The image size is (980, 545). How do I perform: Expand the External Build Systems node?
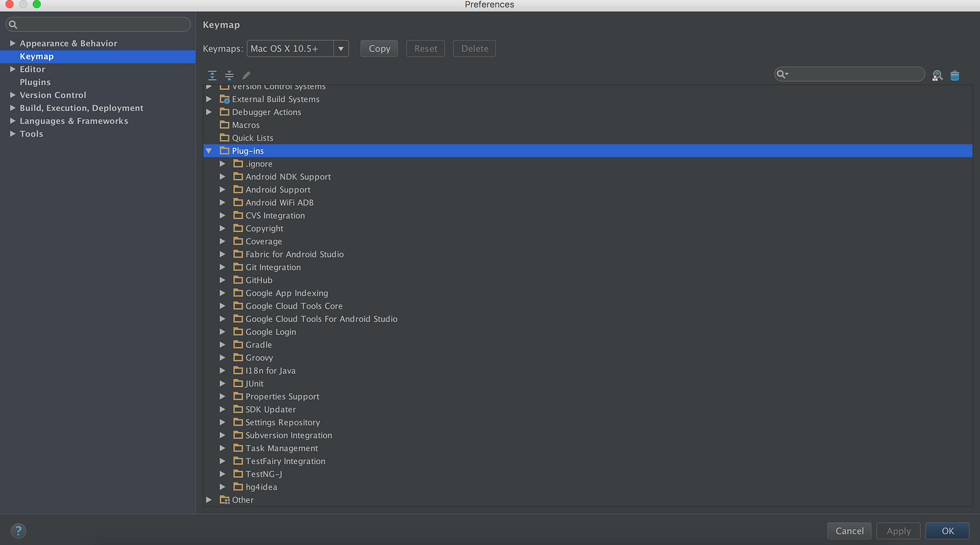coord(209,99)
